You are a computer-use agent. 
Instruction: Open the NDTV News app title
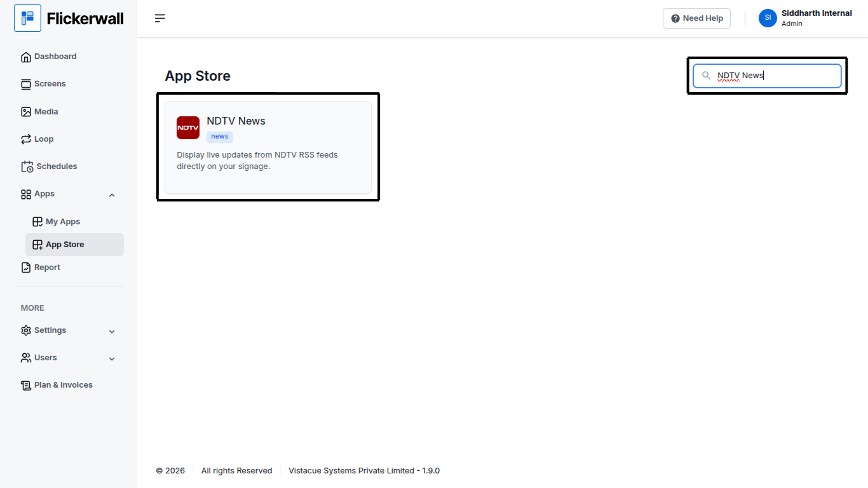[236, 121]
